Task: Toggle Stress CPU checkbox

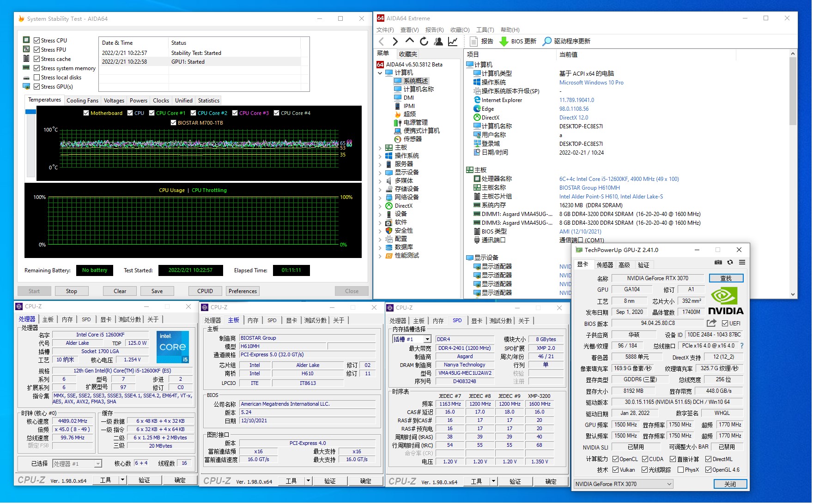Action: (37, 40)
